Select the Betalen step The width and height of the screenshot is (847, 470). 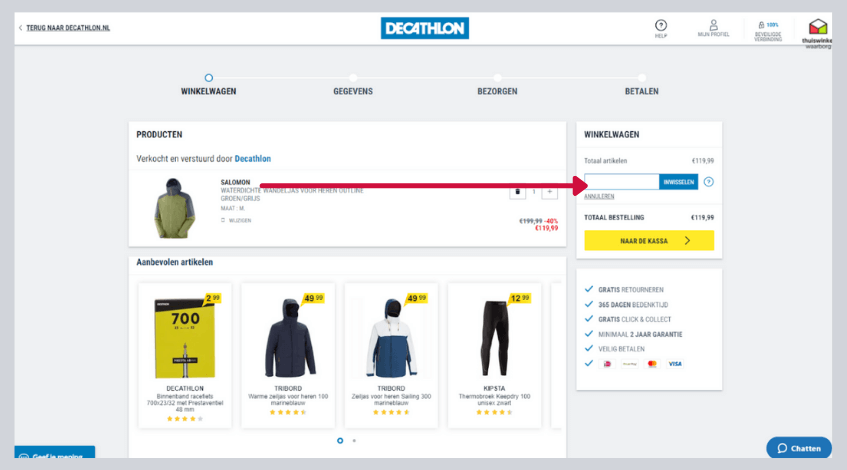tap(641, 86)
